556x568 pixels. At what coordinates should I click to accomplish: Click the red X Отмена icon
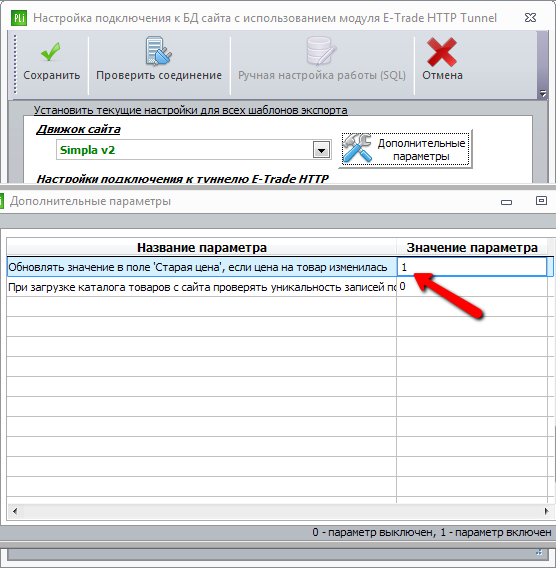point(442,52)
